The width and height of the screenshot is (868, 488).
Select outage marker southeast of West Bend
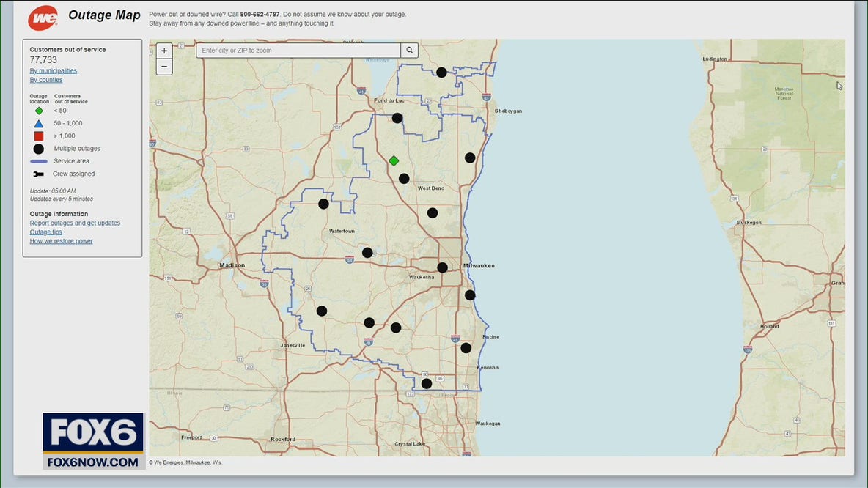tap(433, 213)
